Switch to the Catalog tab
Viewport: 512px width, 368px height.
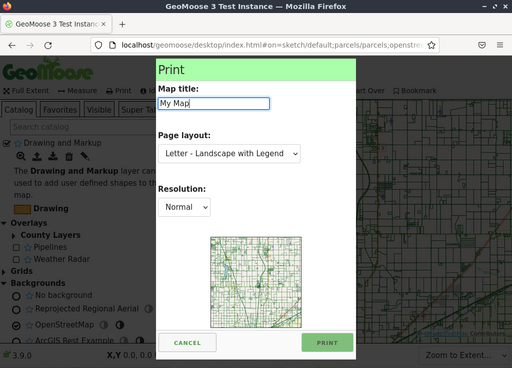[19, 110]
